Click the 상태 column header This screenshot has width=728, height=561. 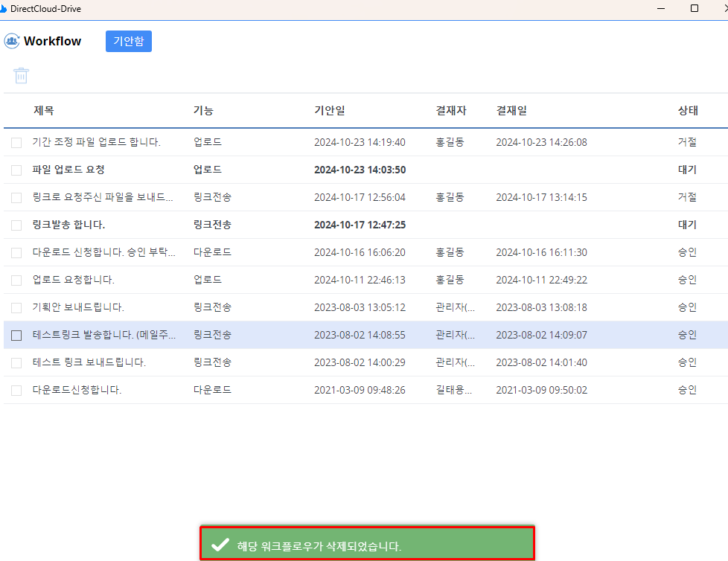point(687,111)
